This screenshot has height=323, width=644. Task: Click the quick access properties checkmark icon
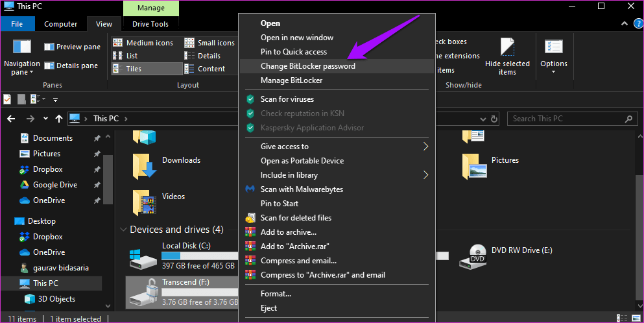[7, 99]
